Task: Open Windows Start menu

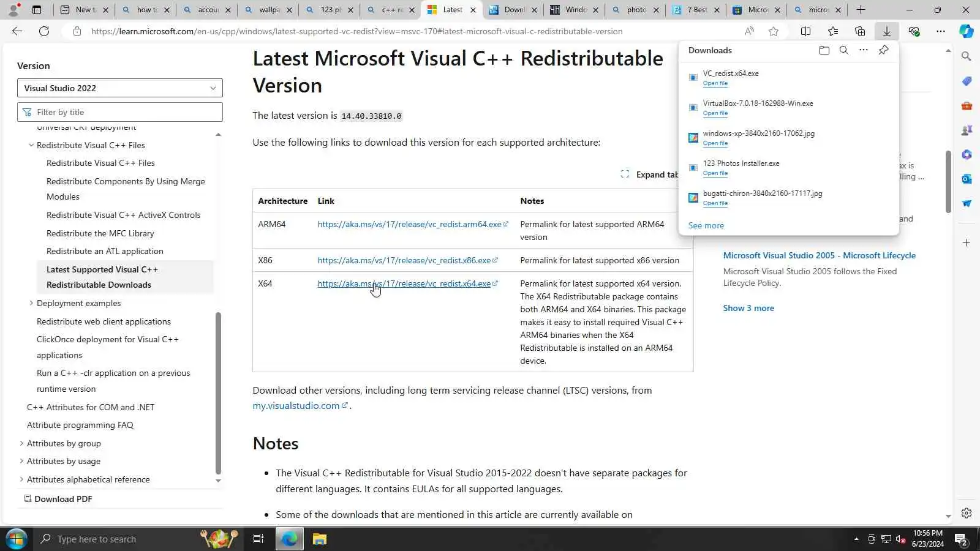Action: (16, 539)
